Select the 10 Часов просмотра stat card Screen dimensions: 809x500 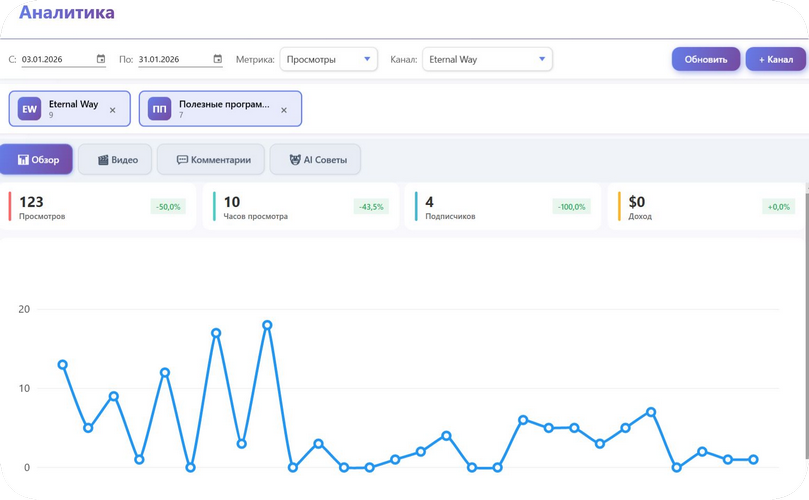click(301, 206)
